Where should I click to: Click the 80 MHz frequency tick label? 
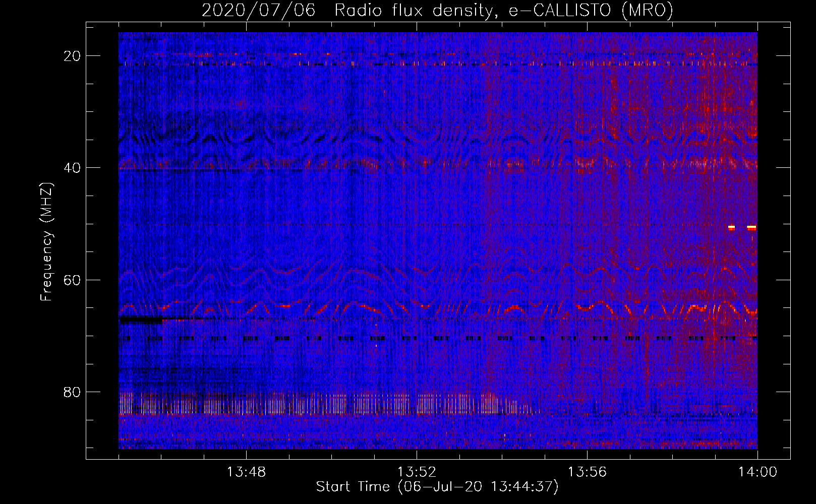click(72, 392)
